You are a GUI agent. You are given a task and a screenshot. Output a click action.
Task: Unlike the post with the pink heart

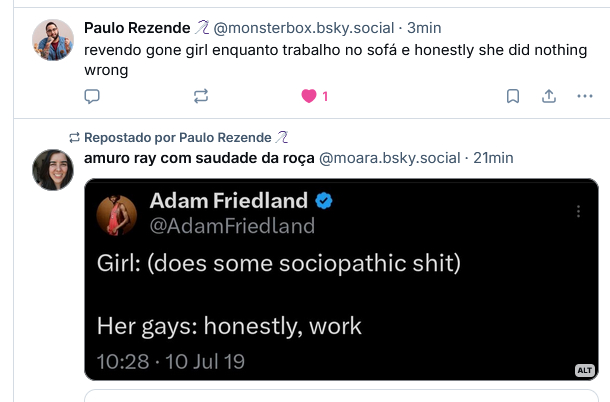310,96
